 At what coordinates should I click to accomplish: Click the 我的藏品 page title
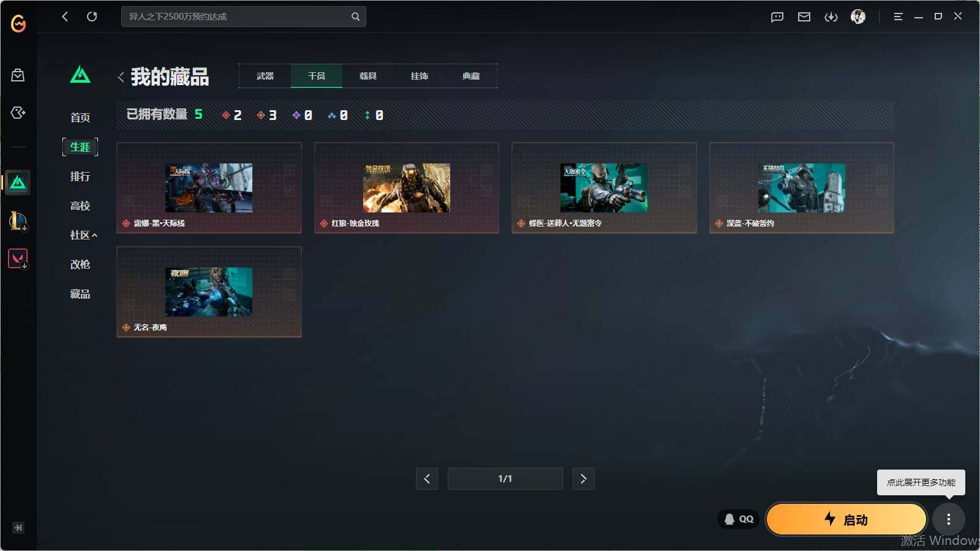(170, 77)
